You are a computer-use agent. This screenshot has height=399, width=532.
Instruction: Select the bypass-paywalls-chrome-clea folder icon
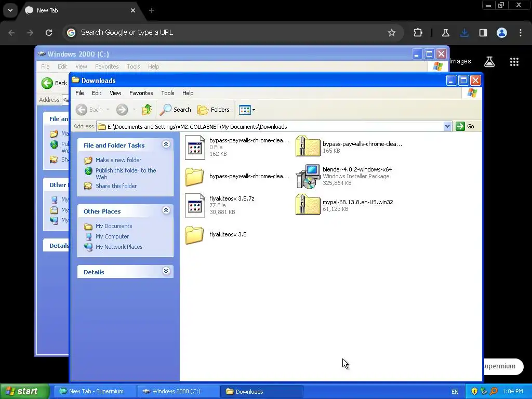point(194,177)
